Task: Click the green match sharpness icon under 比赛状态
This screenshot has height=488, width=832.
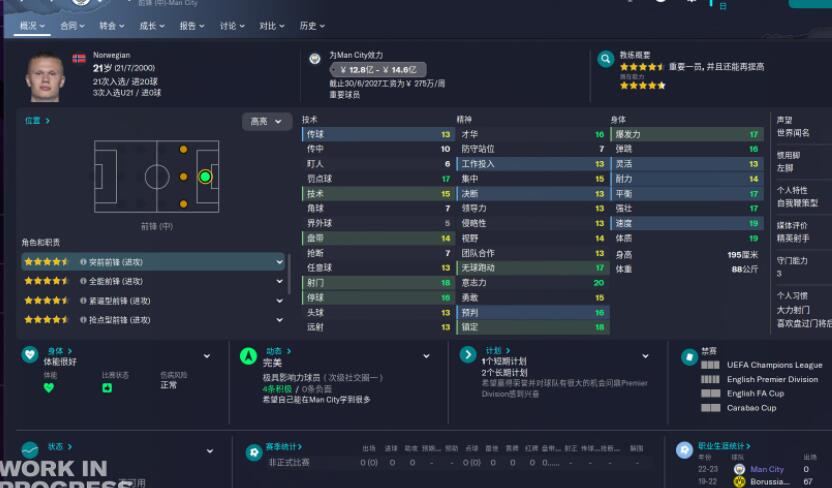Action: point(107,388)
